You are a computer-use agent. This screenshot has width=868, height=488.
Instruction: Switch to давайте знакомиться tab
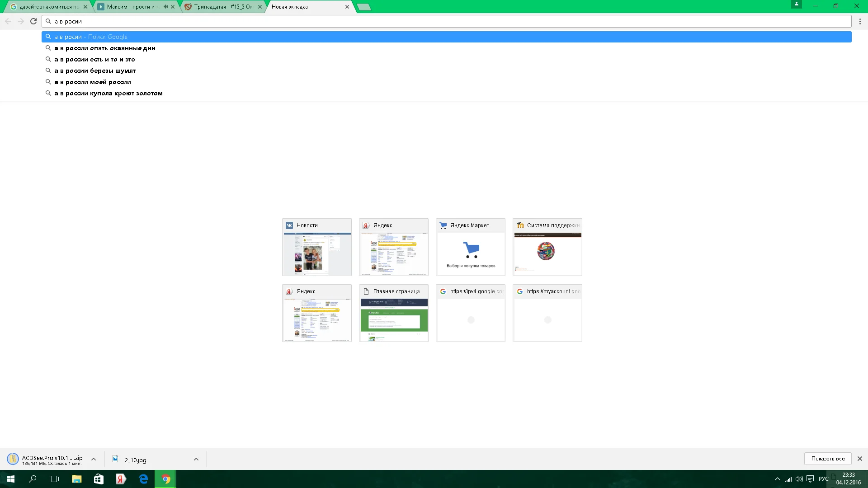click(x=49, y=7)
